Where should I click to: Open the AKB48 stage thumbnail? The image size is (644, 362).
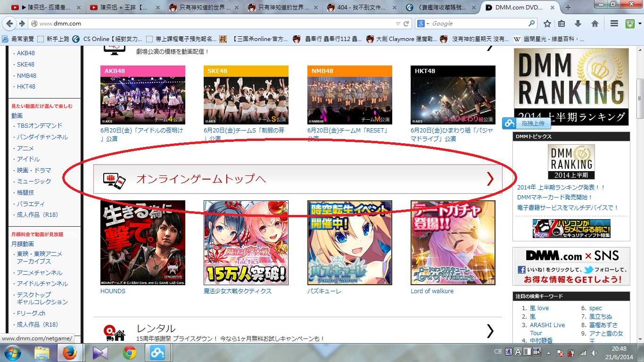[x=143, y=95]
